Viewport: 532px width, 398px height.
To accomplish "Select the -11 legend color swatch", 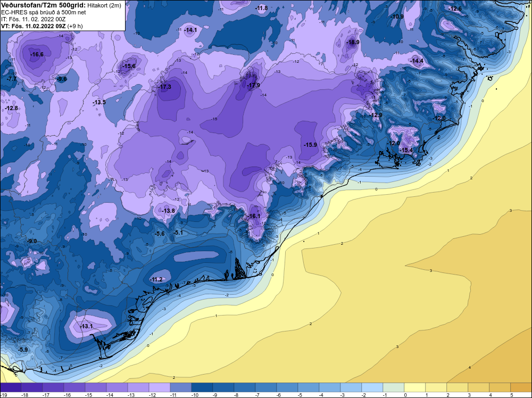I will tap(181, 387).
